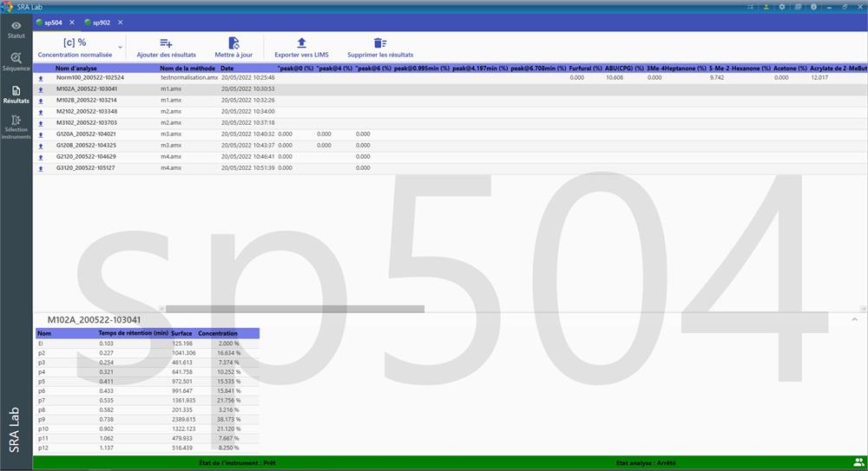The width and height of the screenshot is (868, 471).
Task: Click Mettre à jour to refresh results
Action: [x=233, y=43]
